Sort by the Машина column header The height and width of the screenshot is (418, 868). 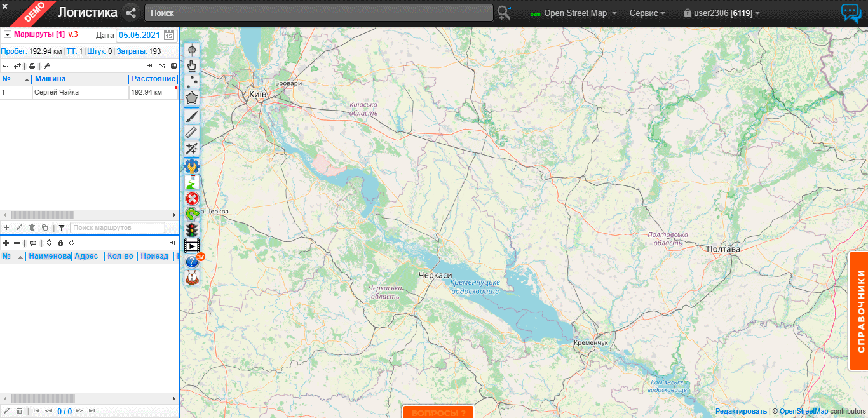[x=50, y=79]
